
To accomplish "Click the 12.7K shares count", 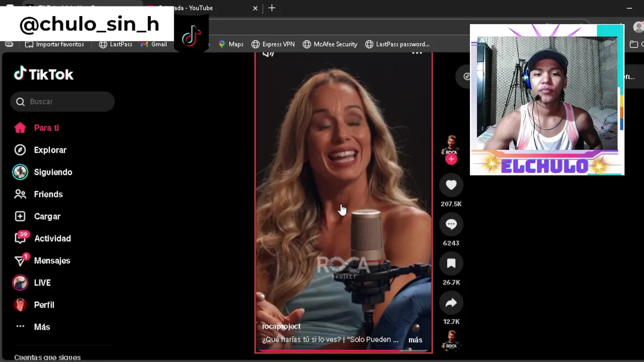I will (451, 321).
